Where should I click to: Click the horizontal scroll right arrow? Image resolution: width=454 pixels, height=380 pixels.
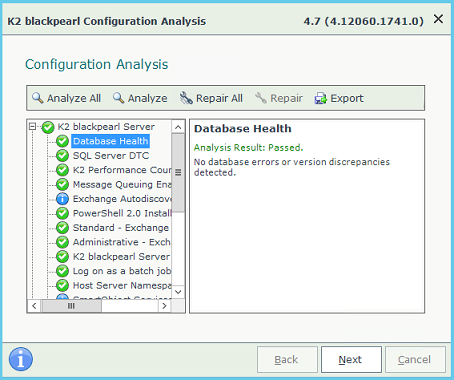164,306
